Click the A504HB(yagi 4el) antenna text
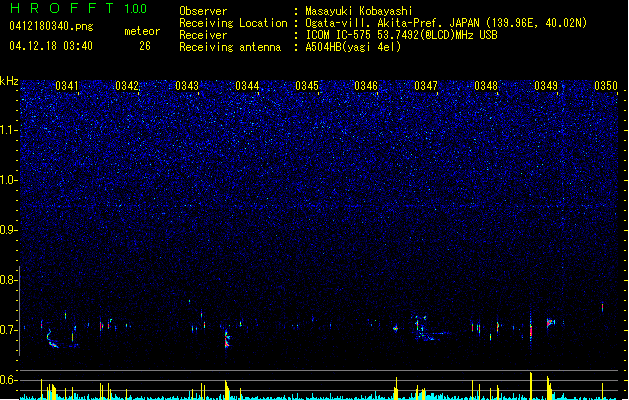 click(x=353, y=47)
